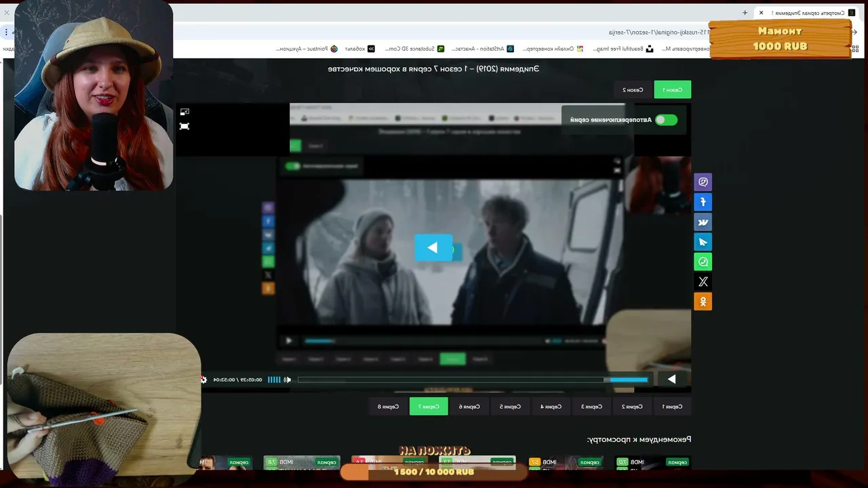Open the player settings gear
Image resolution: width=868 pixels, height=488 pixels.
point(203,380)
